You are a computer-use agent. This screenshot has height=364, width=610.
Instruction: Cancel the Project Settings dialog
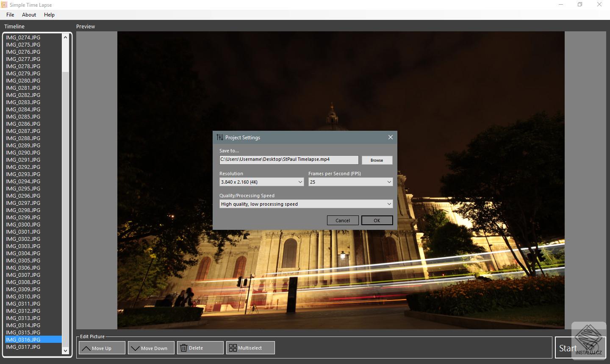click(x=343, y=221)
